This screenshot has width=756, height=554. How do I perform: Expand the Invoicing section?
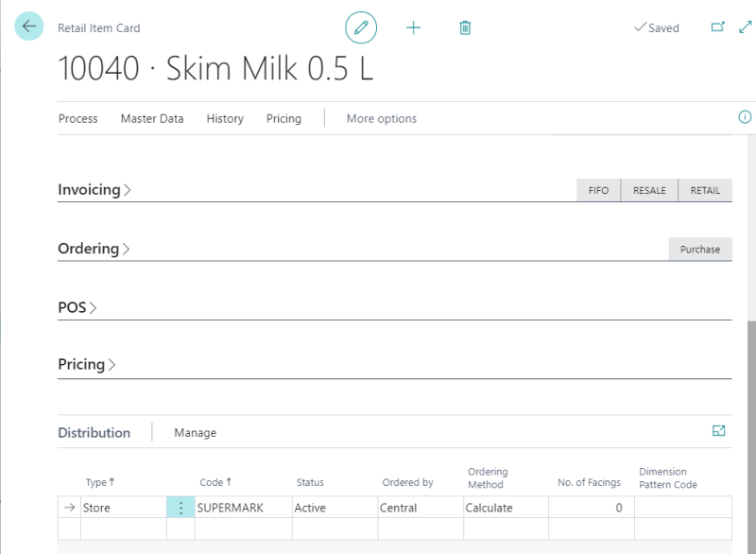pyautogui.click(x=93, y=189)
